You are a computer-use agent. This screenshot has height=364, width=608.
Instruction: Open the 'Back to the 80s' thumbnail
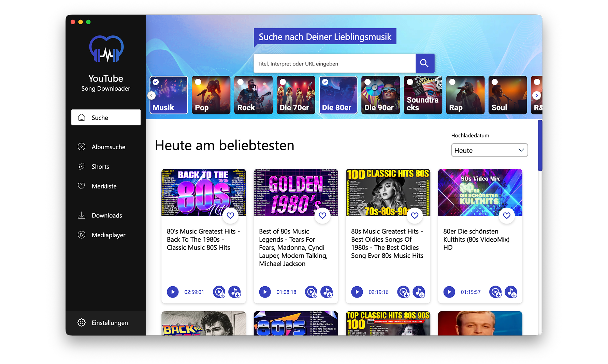point(204,192)
